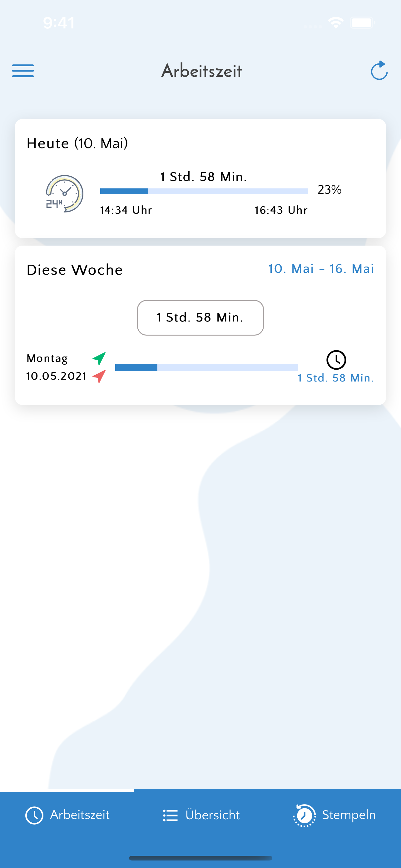The image size is (401, 868).
Task: Tap today's progress bar
Action: coord(204,191)
